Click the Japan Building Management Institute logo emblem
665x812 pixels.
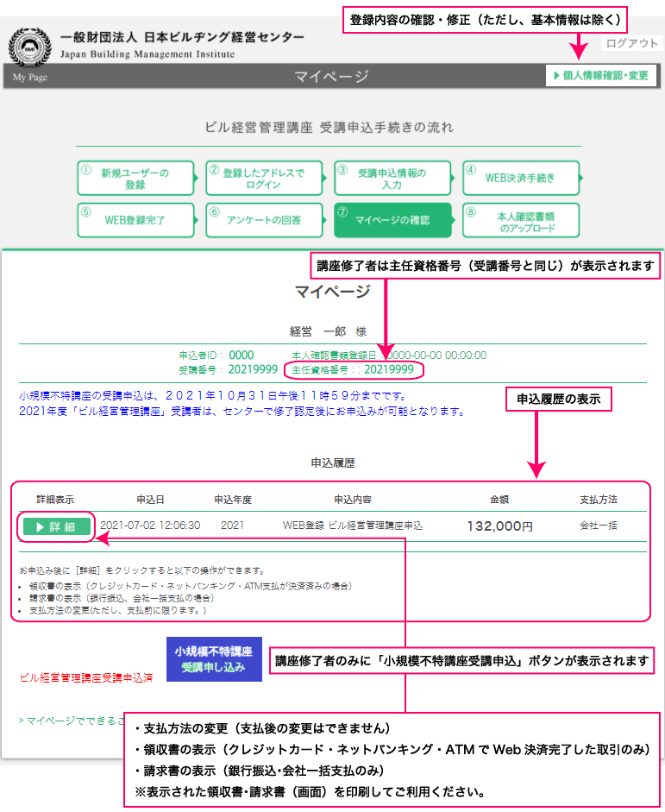(29, 47)
